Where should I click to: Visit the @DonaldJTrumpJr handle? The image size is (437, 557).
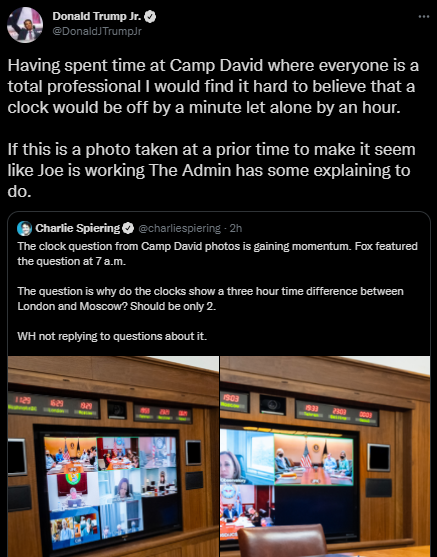[x=97, y=31]
